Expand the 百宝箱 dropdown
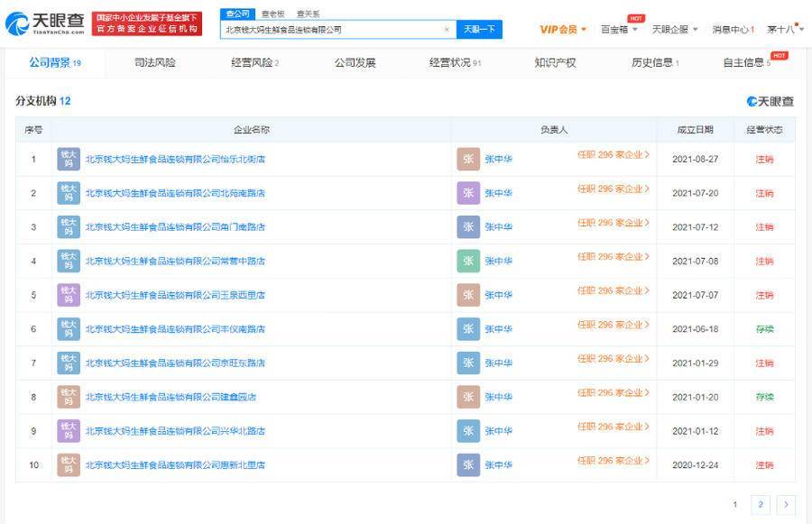Screen dimensions: 812x524 coord(619,30)
